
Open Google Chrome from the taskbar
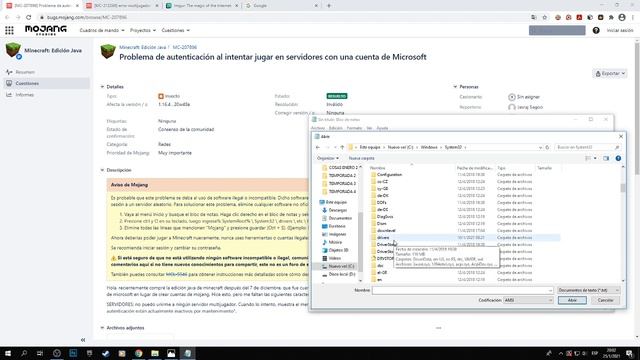pos(138,353)
